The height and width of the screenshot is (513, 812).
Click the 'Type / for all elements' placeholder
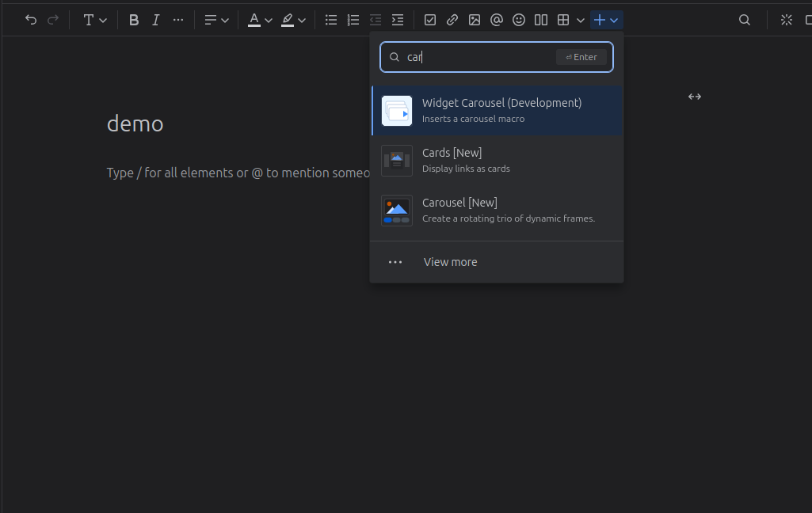(x=238, y=173)
